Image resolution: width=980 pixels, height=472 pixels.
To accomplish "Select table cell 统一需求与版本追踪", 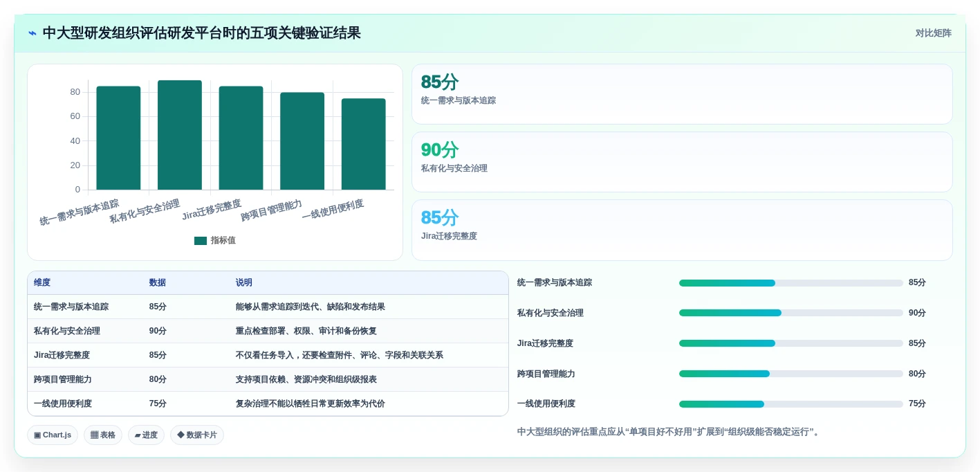I will point(71,307).
